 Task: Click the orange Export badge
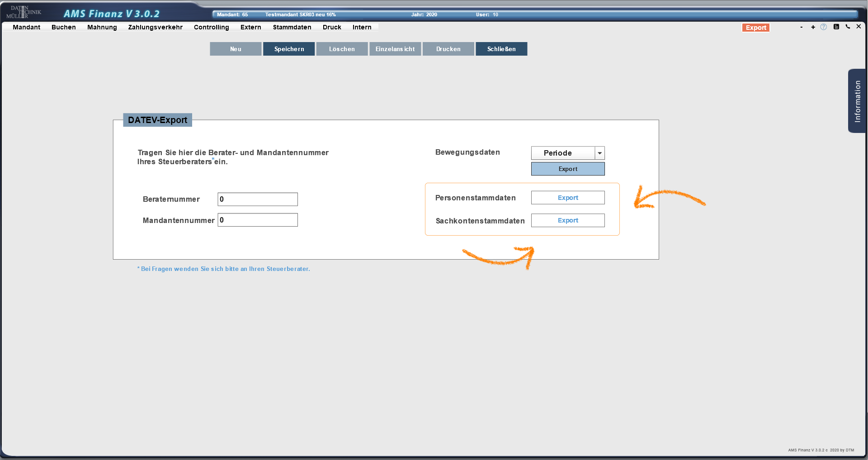click(x=755, y=28)
